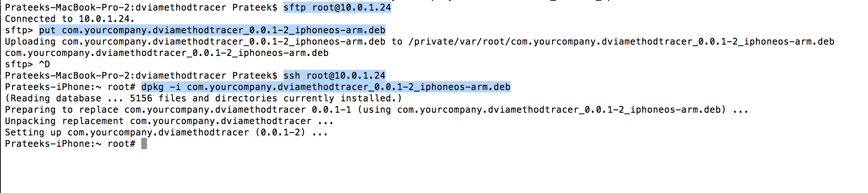Click the 'Unpacking replacement' output line
868x193 pixels.
click(169, 121)
